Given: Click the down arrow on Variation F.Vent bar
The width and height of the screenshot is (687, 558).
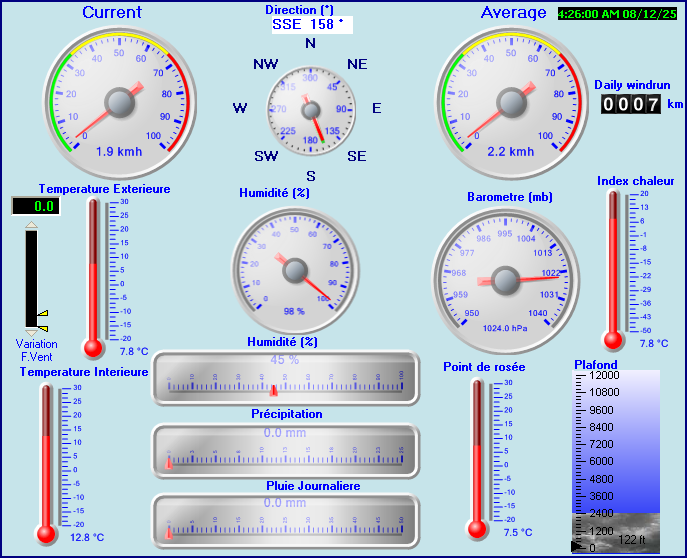Looking at the screenshot, I should point(31,332).
